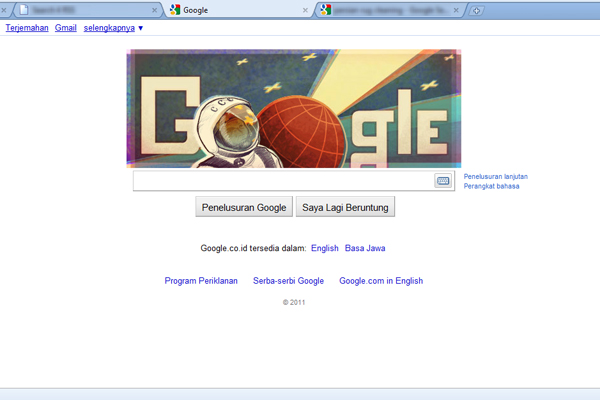Open the Gmail link
Screen dimensions: 600x400
pyautogui.click(x=65, y=28)
